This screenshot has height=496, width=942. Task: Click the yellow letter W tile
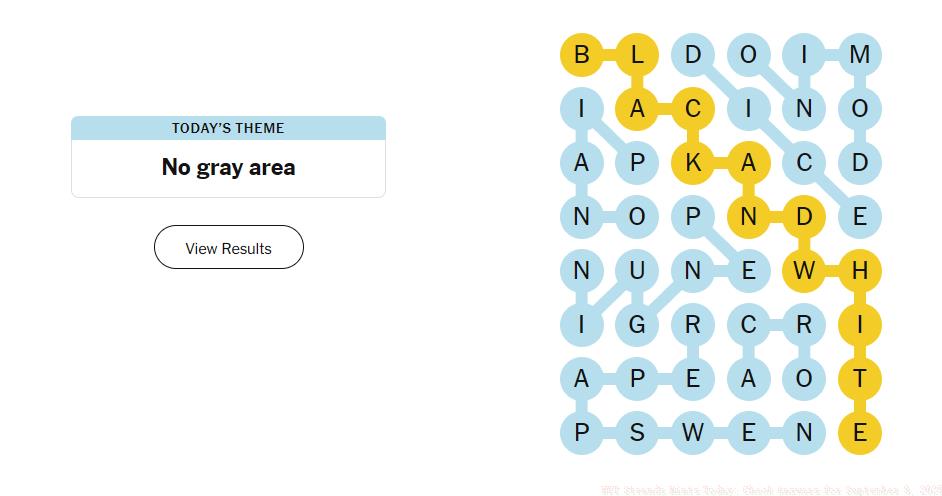pyautogui.click(x=804, y=271)
